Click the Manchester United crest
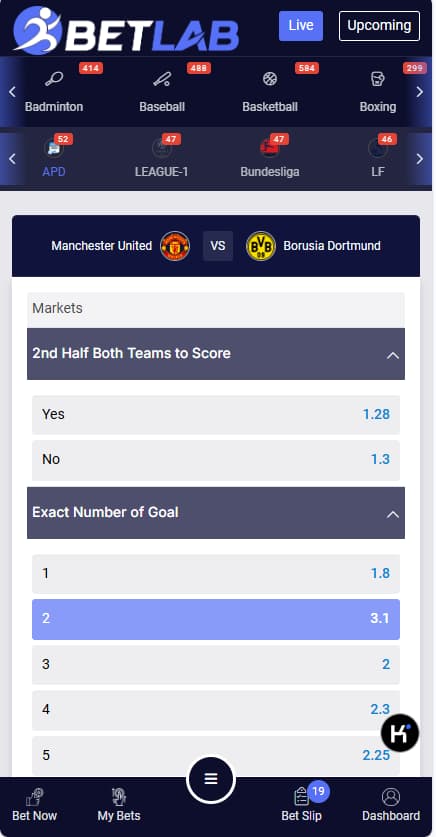Viewport: 436px width, 837px height. coord(175,246)
